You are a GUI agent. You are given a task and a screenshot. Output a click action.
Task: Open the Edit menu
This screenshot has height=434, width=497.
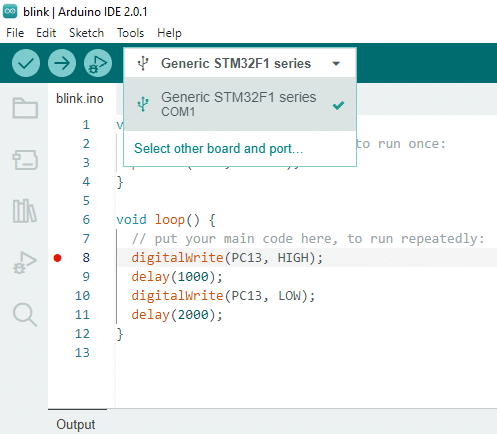point(46,33)
